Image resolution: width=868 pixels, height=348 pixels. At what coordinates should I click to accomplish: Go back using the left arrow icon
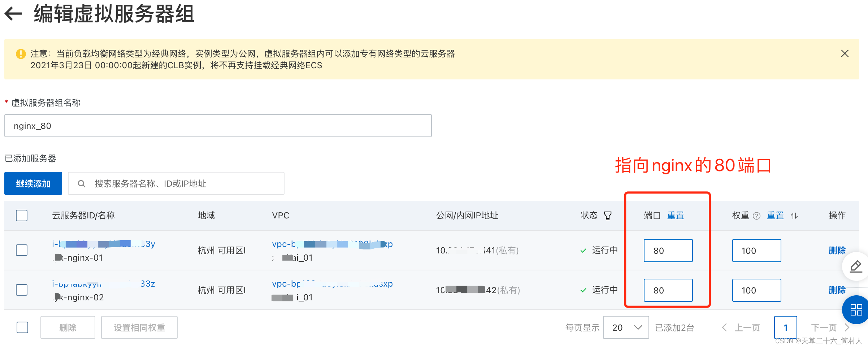point(13,14)
